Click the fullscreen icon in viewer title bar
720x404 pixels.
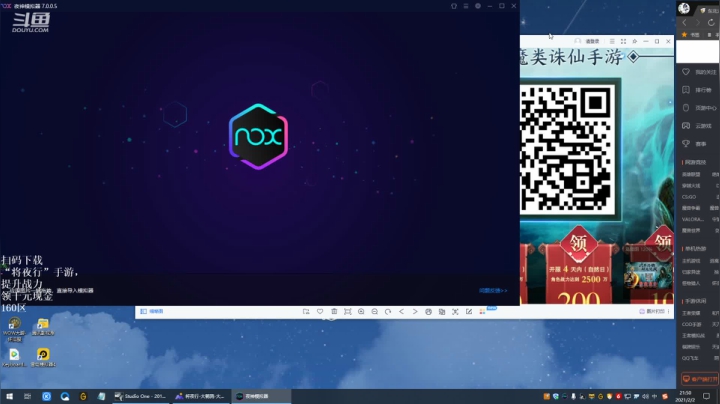pyautogui.click(x=624, y=41)
